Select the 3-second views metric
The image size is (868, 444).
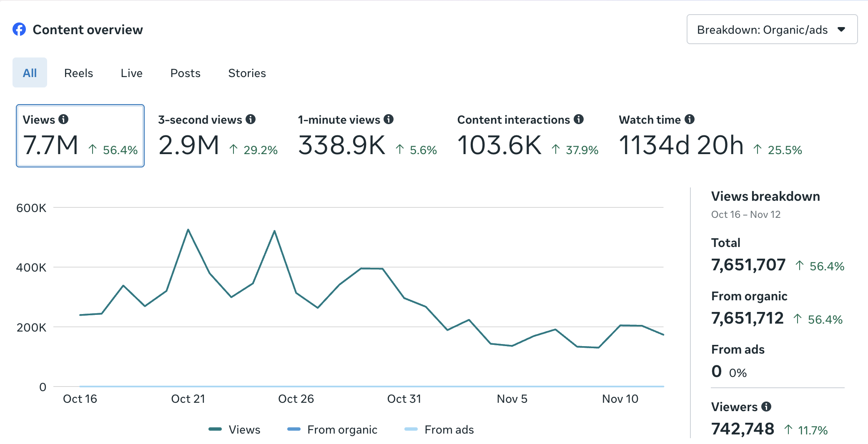pyautogui.click(x=218, y=136)
